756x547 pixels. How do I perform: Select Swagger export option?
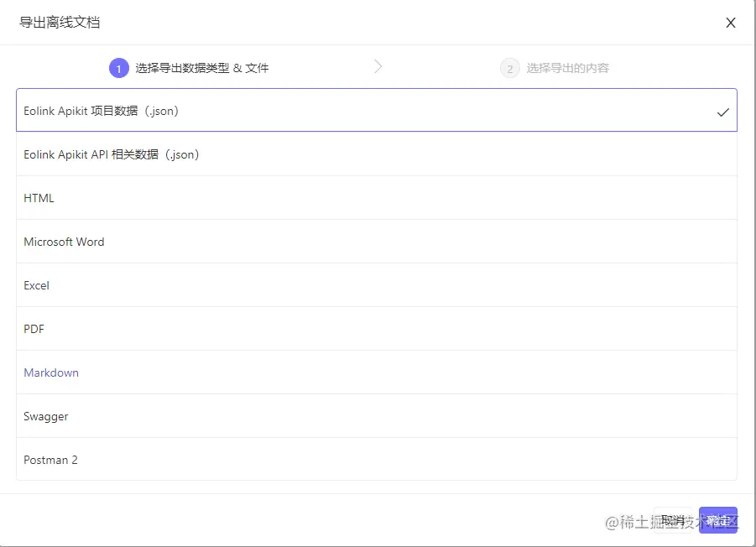[377, 416]
